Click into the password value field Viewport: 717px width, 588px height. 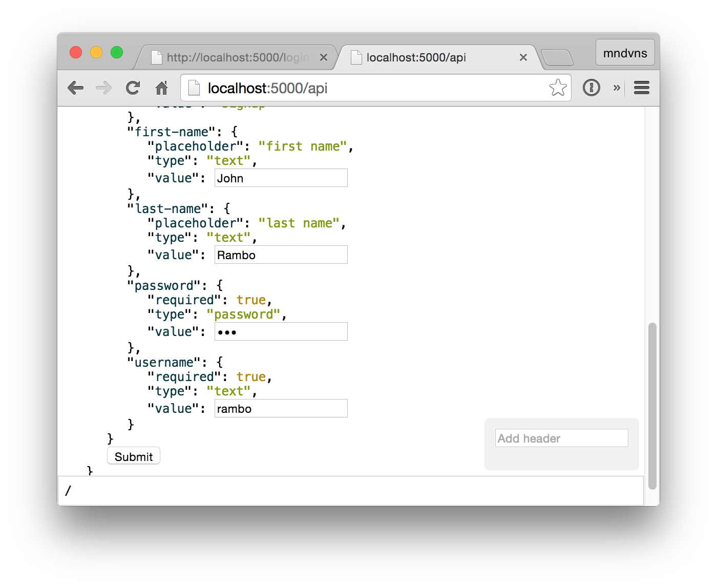[281, 332]
